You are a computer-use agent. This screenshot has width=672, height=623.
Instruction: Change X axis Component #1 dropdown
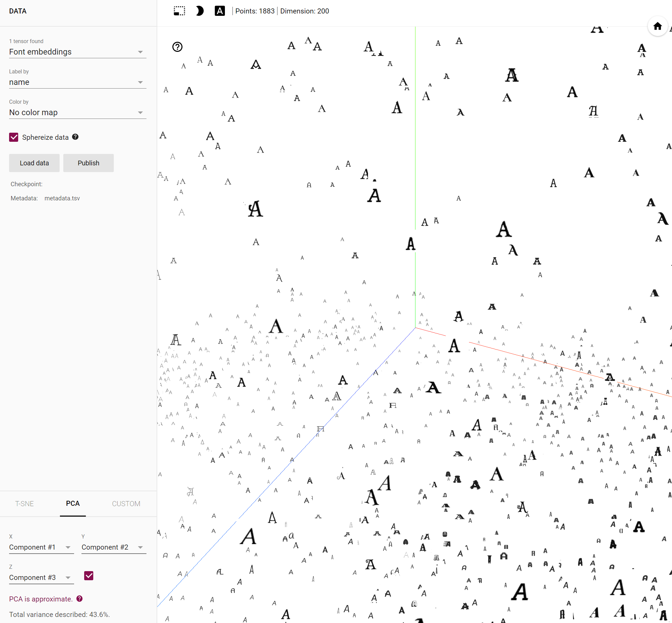point(41,547)
